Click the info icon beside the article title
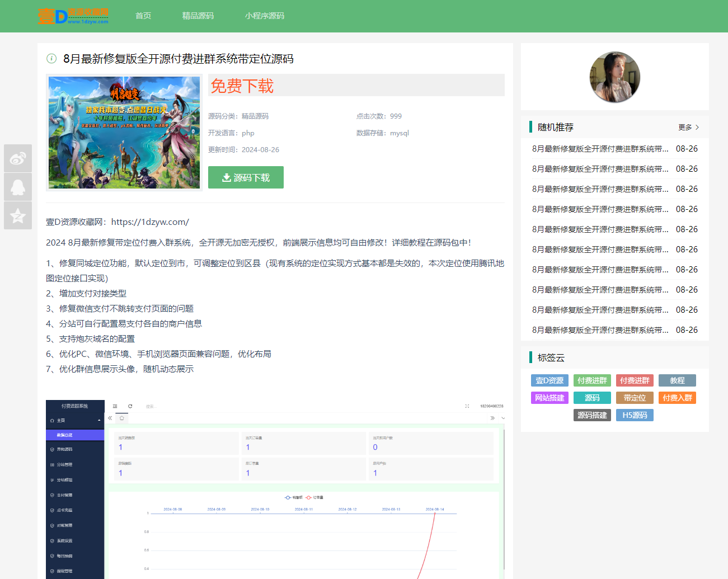Viewport: 728px width, 579px height. tap(51, 59)
